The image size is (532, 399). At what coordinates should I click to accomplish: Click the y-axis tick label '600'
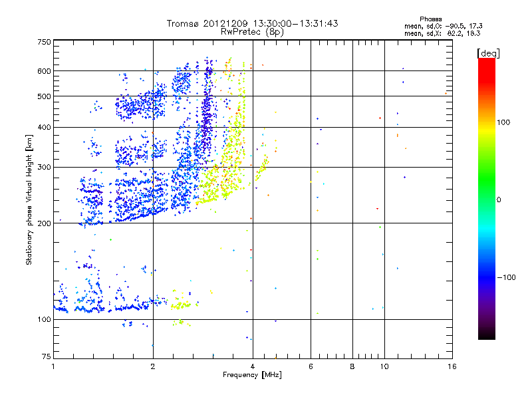[x=44, y=71]
